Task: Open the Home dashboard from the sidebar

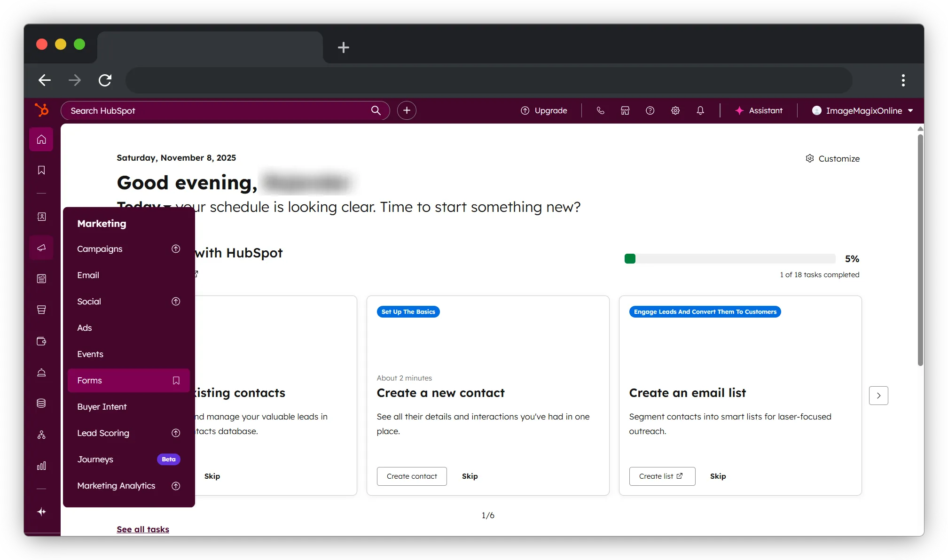Action: tap(41, 139)
